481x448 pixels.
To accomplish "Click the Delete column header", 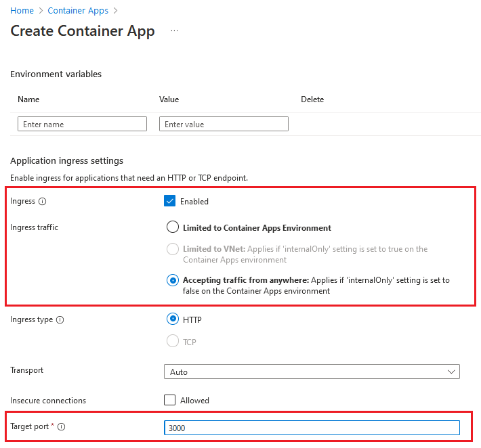I will 312,99.
